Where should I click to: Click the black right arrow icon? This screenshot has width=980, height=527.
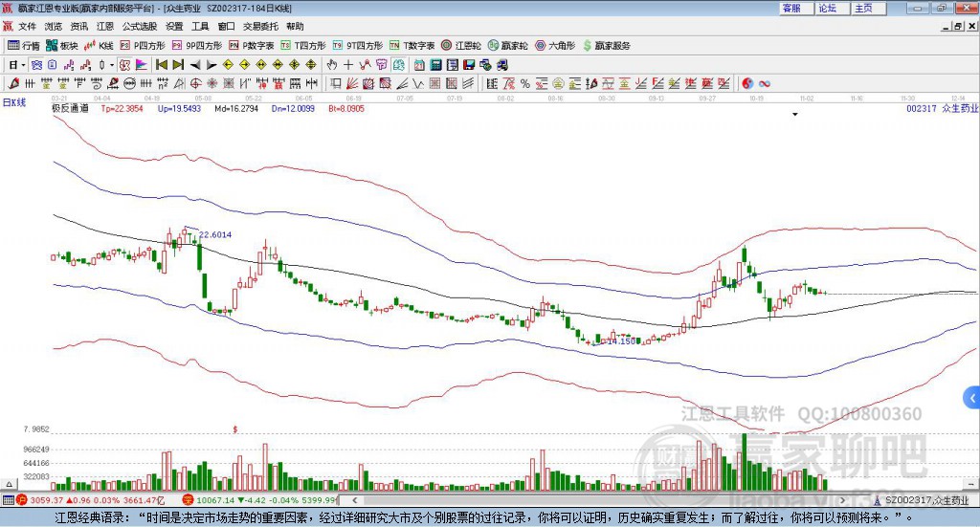[x=212, y=65]
